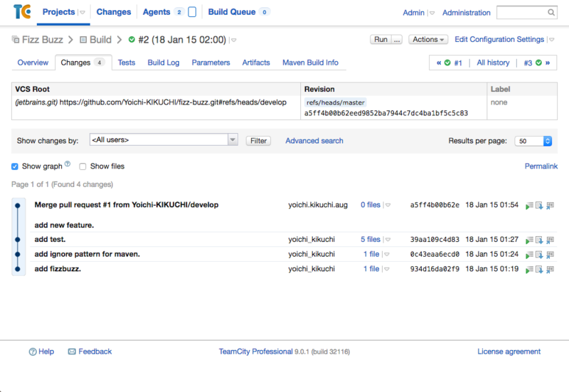Click the green status icon next to #1
The height and width of the screenshot is (392, 569).
click(447, 63)
